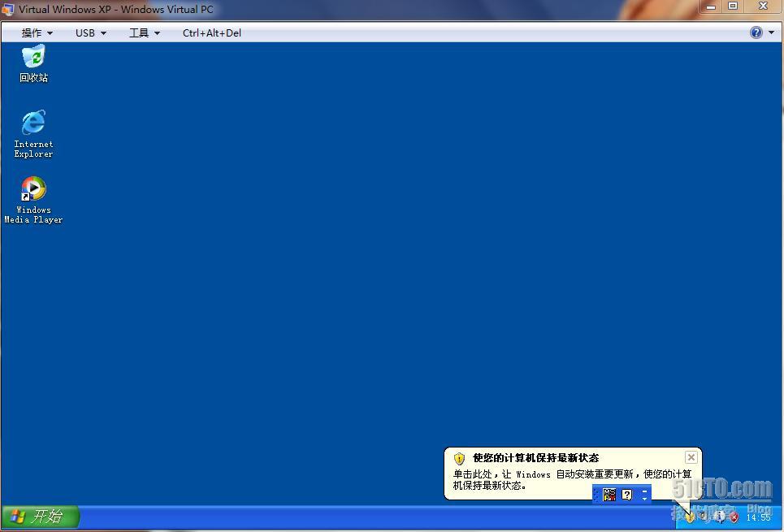Click the balloon text to enable automatic updates
Viewport: 784px width, 532px height.
point(572,479)
